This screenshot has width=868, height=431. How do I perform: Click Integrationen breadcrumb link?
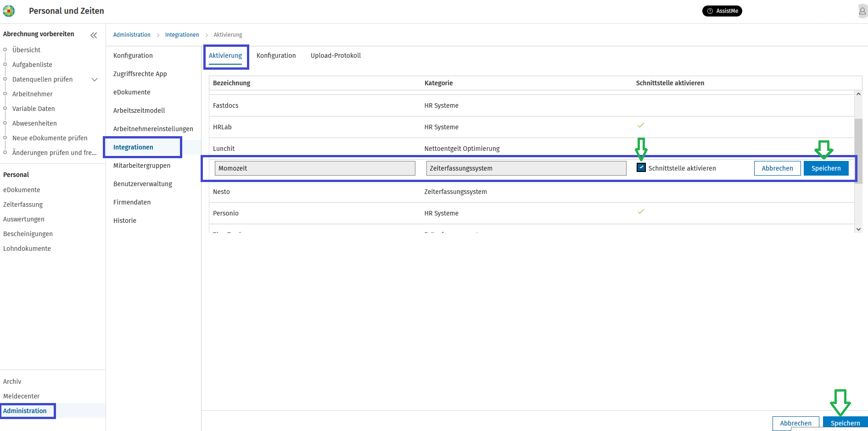click(x=182, y=35)
